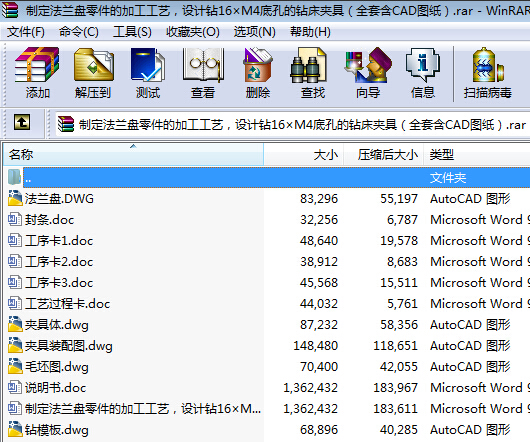Select file name 工艺过程卡.doc
The image size is (530, 442).
click(67, 303)
